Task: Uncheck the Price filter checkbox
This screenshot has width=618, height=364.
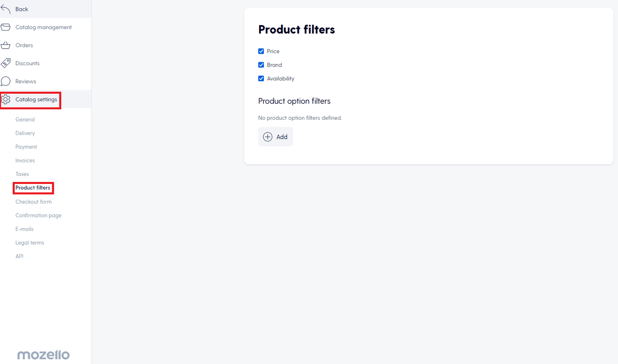Action: click(261, 51)
